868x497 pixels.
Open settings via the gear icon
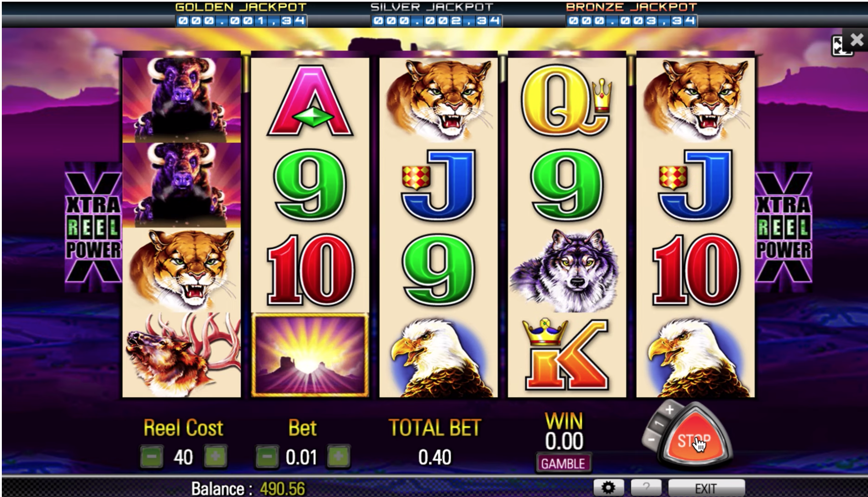608,488
